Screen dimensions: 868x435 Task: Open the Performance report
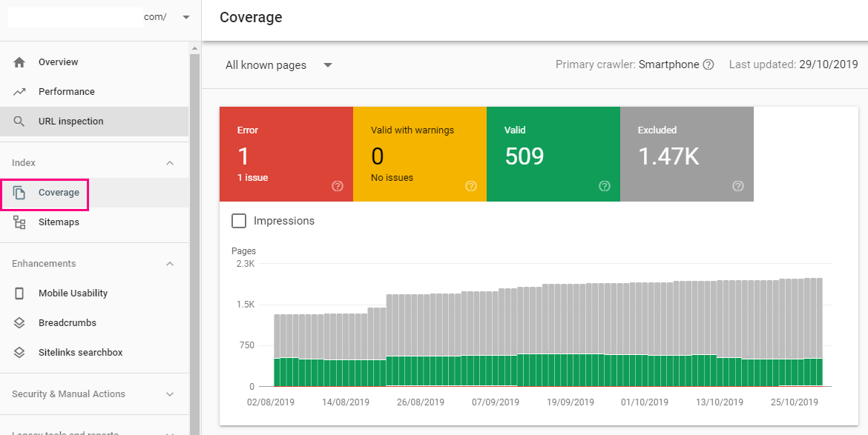coord(94,92)
